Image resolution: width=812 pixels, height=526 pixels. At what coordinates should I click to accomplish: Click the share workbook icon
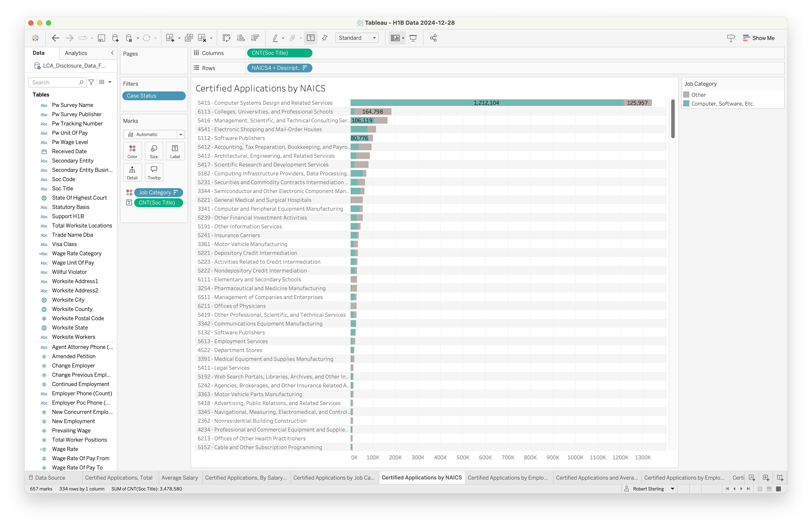433,38
